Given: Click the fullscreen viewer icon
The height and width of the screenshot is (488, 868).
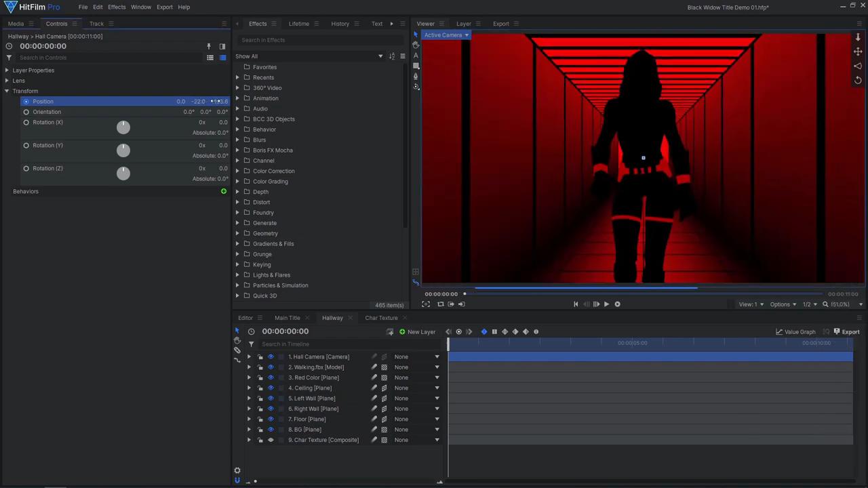Looking at the screenshot, I should click(x=426, y=304).
